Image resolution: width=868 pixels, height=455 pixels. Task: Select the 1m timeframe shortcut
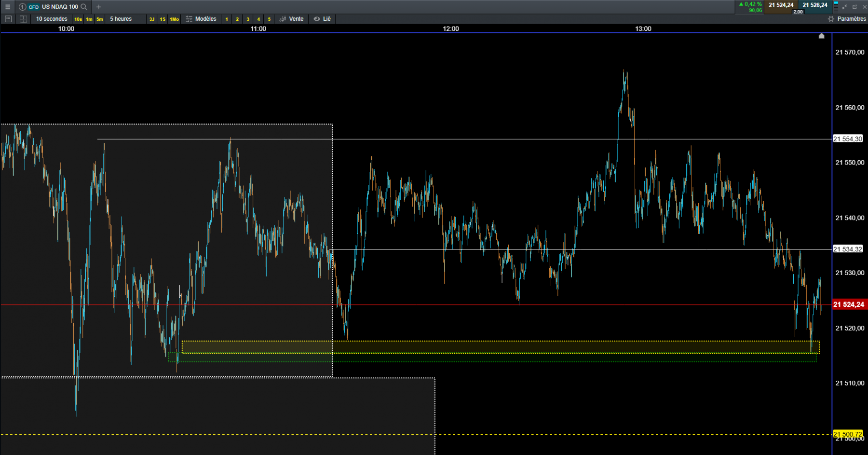click(x=89, y=19)
